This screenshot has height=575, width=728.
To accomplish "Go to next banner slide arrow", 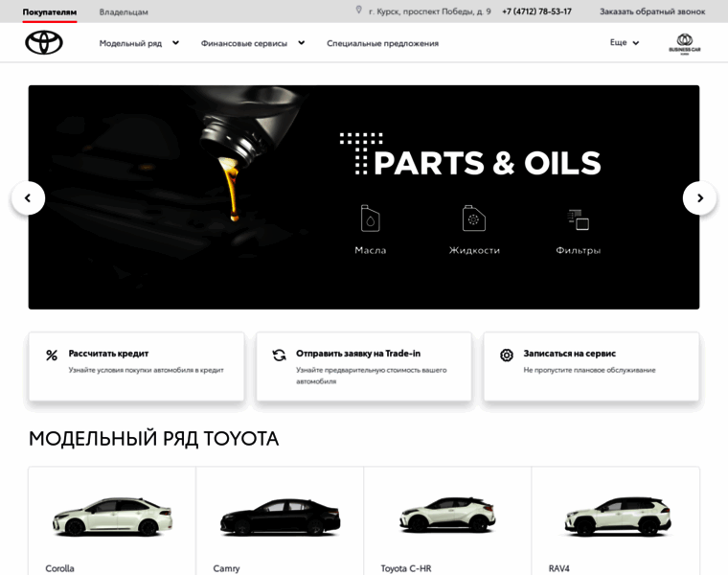I will pyautogui.click(x=699, y=197).
